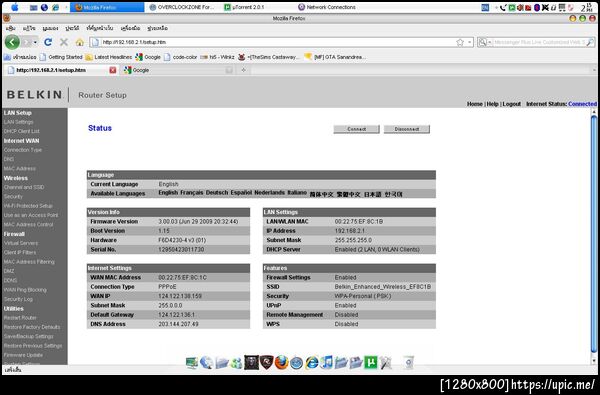Viewport: 600px width, 395px height.
Task: Open the Getting Started bookmark
Action: coord(61,57)
